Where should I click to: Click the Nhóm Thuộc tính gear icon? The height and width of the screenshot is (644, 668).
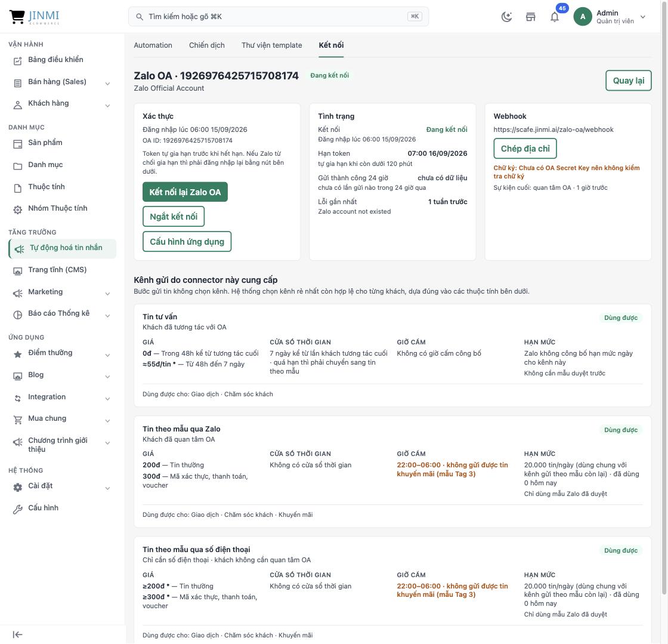(17, 209)
